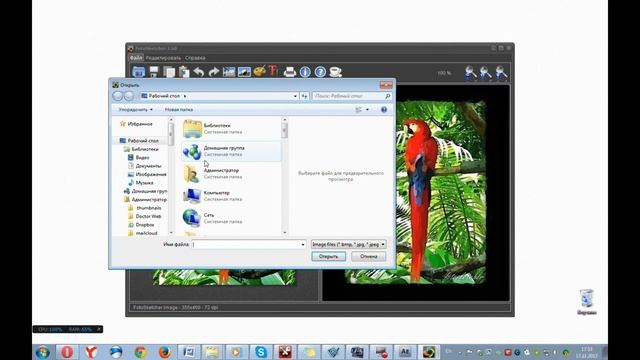Select Документы in the navigation pane
Image resolution: width=640 pixels, height=360 pixels.
(x=144, y=166)
